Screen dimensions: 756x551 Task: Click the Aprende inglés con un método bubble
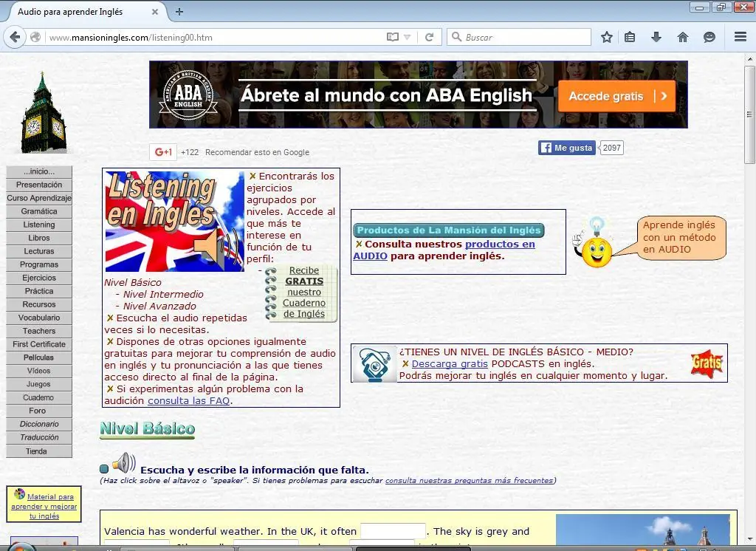[680, 237]
